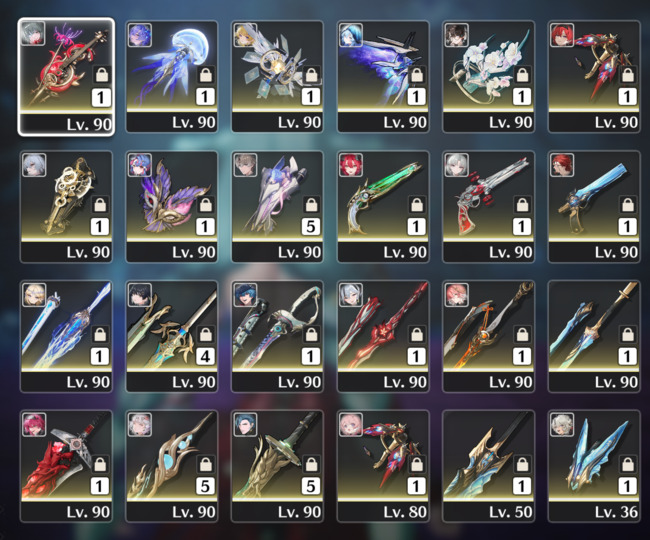650x540 pixels.
Task: Click the rank 5 badge on the lavender gauntlets
Action: (311, 226)
